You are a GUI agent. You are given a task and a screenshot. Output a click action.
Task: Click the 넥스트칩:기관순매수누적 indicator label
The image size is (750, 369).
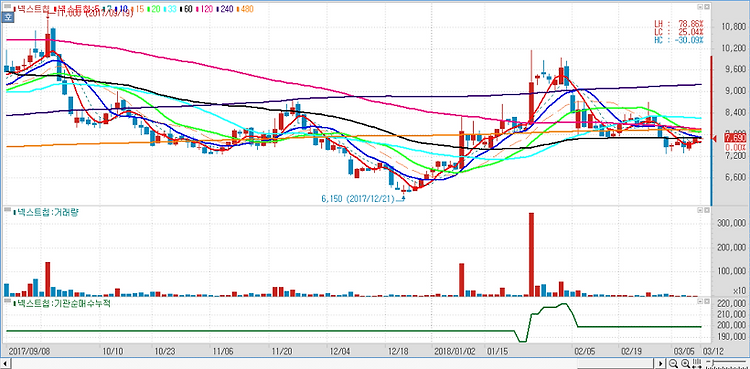(x=63, y=303)
